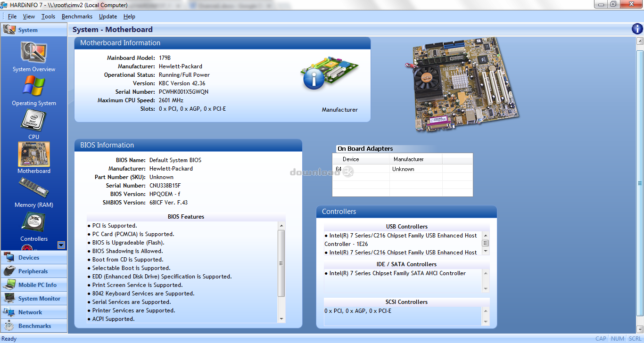
Task: Click the System Monitor category icon
Action: [x=9, y=299]
